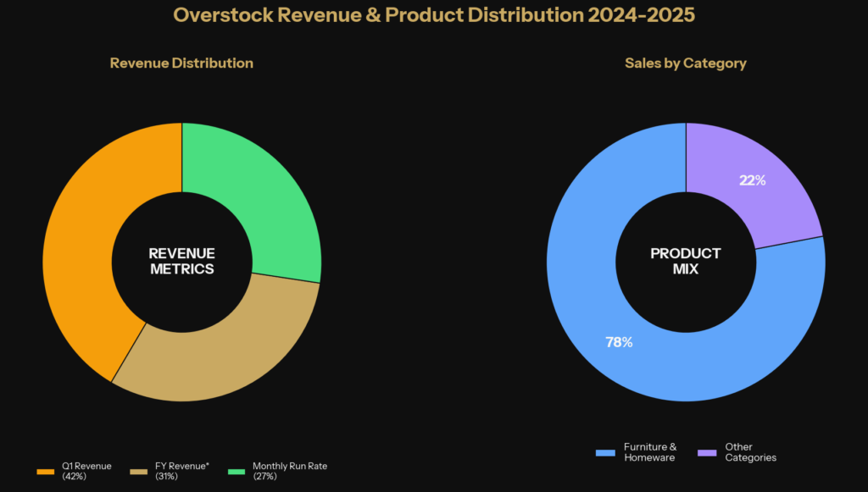The width and height of the screenshot is (868, 492).
Task: Select the 'FY Revenue* (31%)' legend label
Action: point(182,471)
